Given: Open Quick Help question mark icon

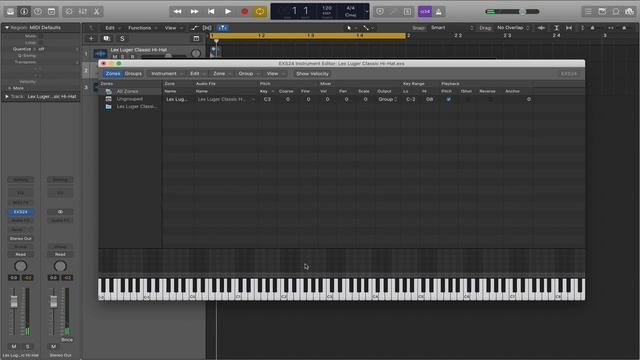Looking at the screenshot, I should pos(38,11).
